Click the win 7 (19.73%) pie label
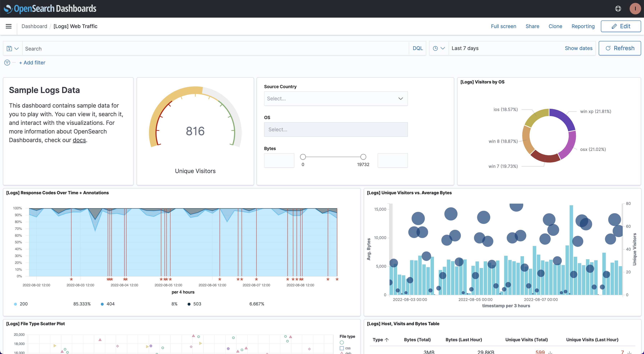 click(503, 166)
